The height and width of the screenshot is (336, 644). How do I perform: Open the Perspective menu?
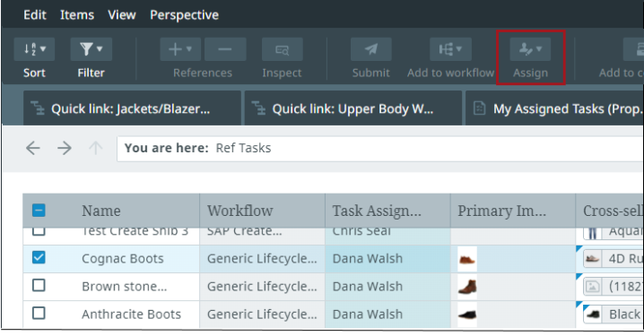click(184, 14)
